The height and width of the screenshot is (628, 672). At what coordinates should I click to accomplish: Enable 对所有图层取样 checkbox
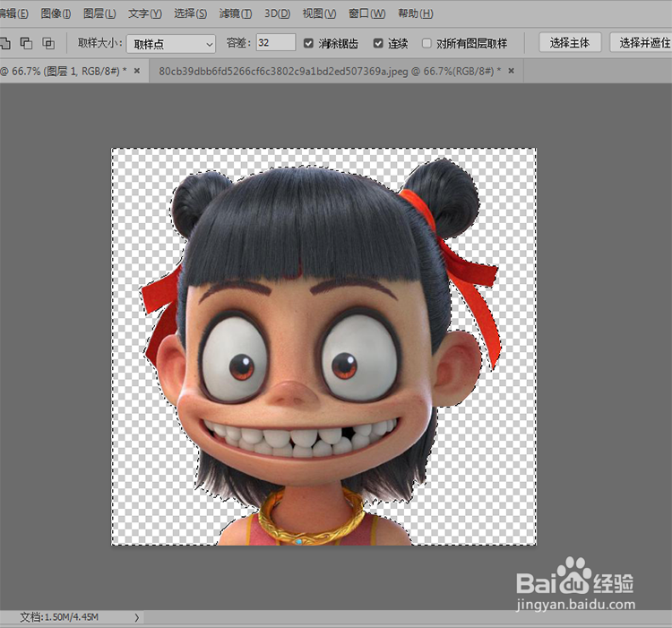426,43
